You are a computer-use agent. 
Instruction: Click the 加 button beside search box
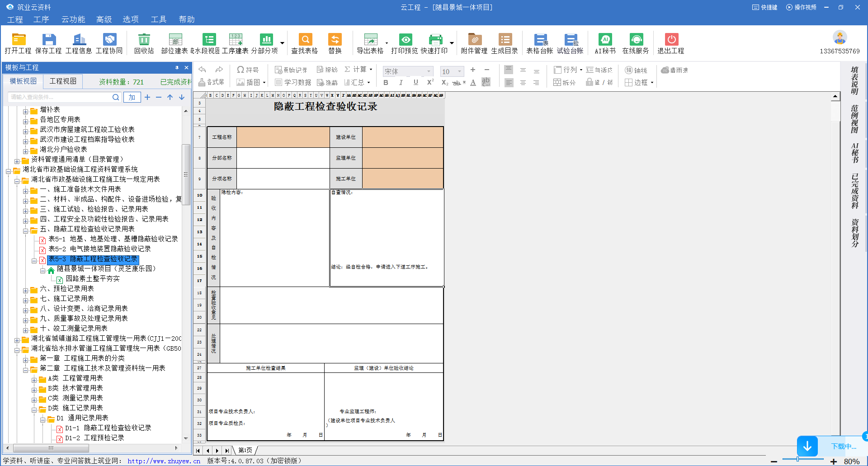point(132,97)
